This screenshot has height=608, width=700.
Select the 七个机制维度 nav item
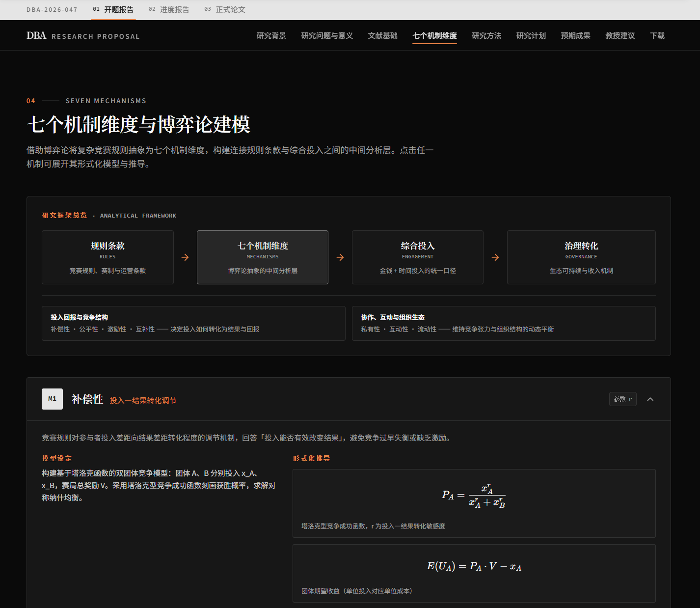434,36
